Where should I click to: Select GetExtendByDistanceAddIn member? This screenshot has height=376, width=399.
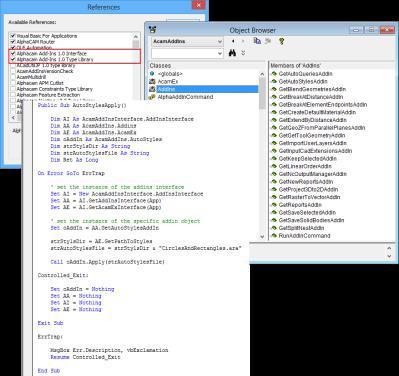tap(313, 120)
